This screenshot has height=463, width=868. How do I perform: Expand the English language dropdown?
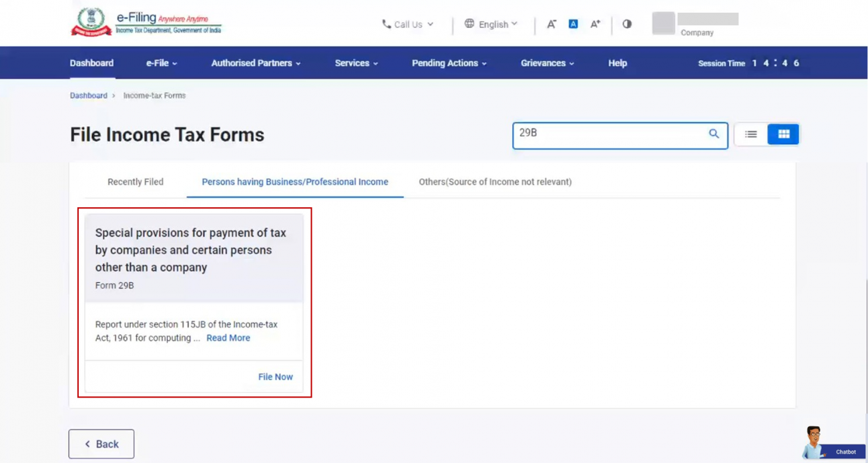tap(493, 24)
